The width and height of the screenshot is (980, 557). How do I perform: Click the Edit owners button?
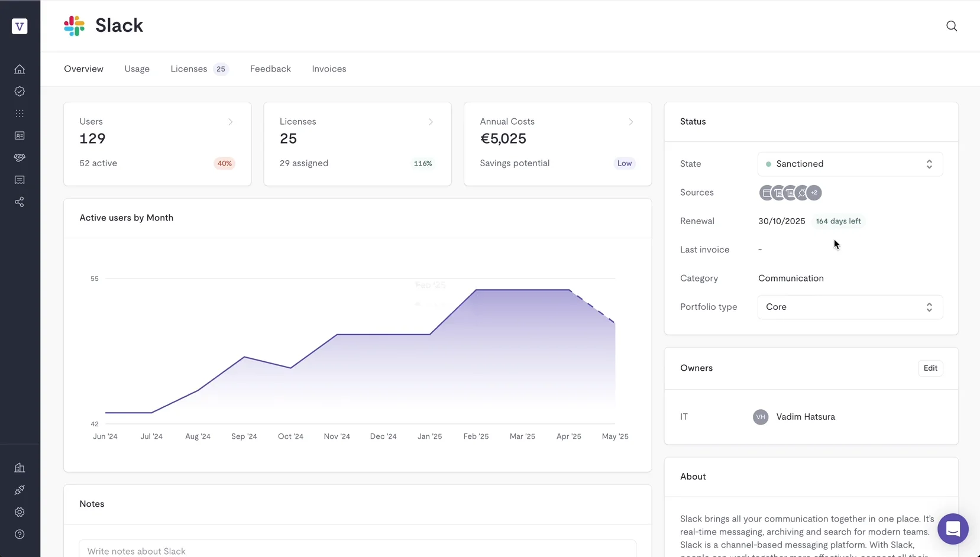[930, 368]
